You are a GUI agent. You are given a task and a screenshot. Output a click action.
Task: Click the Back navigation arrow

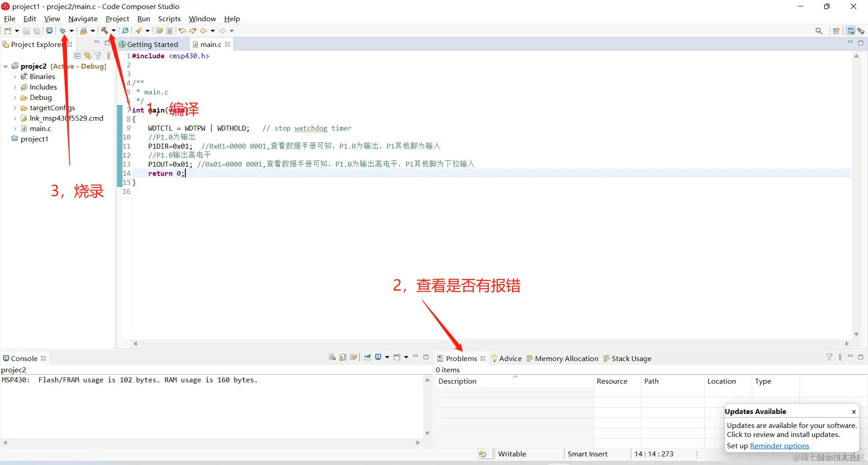pos(203,31)
